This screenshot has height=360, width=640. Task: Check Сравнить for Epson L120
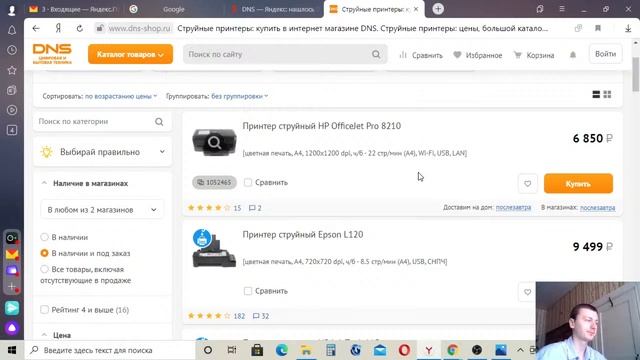click(248, 291)
